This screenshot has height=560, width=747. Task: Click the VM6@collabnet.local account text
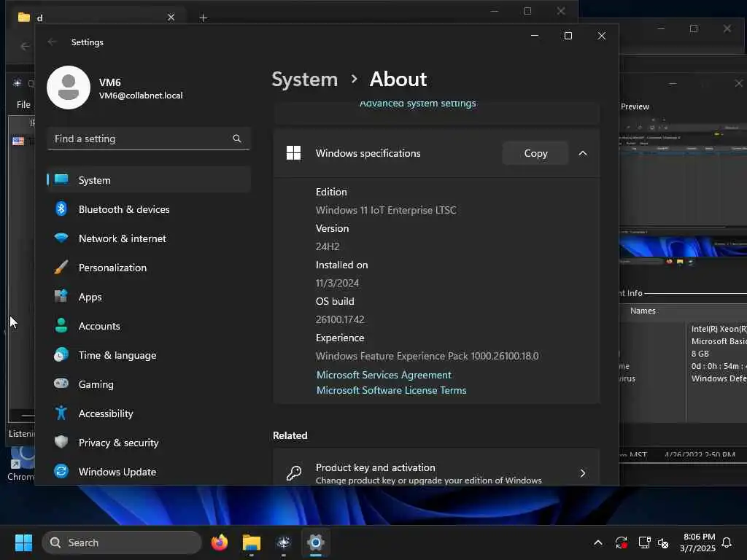coord(141,96)
